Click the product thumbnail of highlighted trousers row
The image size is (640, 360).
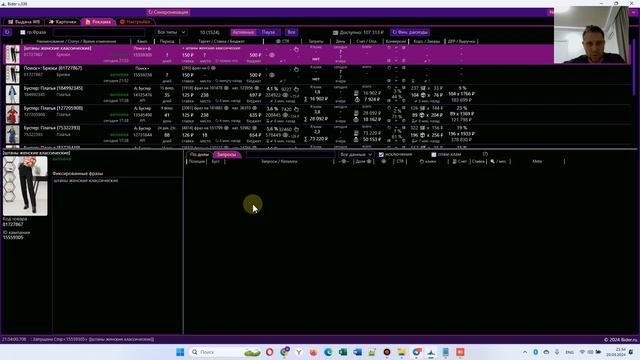click(x=12, y=54)
